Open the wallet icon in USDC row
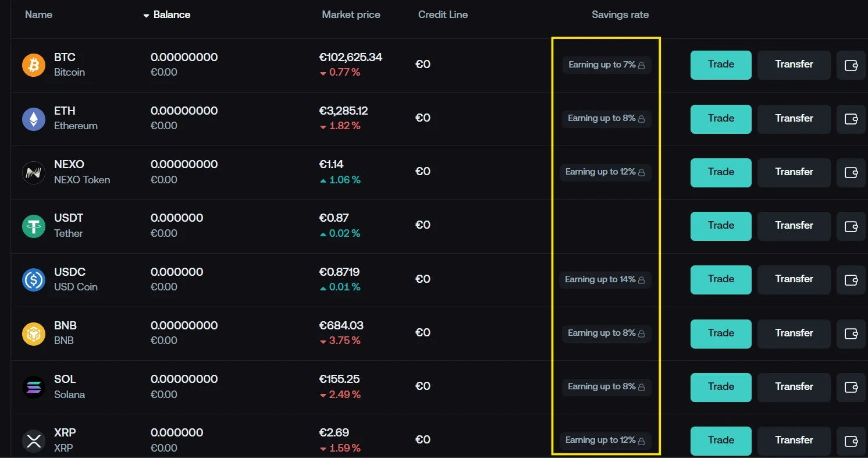Image resolution: width=868 pixels, height=458 pixels. [851, 280]
